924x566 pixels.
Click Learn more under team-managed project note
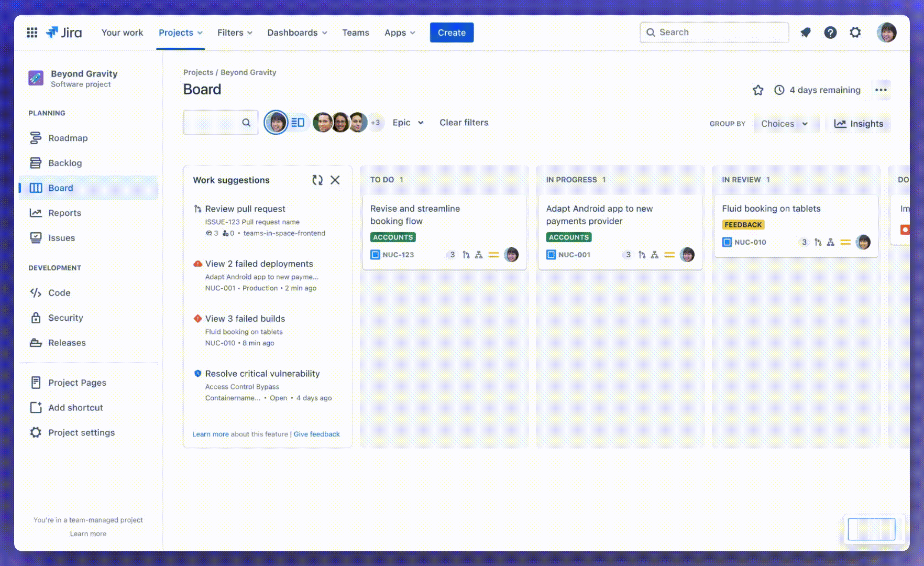point(88,534)
